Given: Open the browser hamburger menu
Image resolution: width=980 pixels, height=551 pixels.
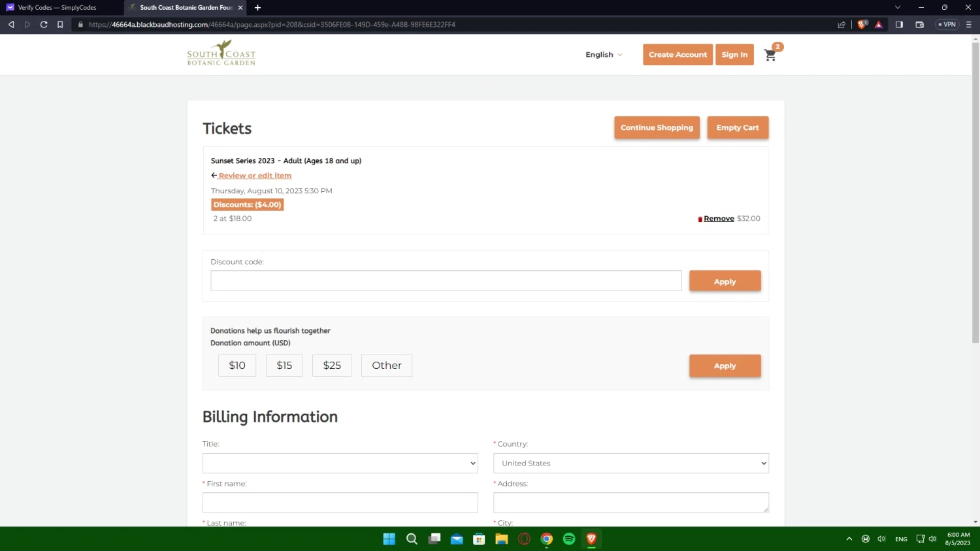Looking at the screenshot, I should pos(969,25).
